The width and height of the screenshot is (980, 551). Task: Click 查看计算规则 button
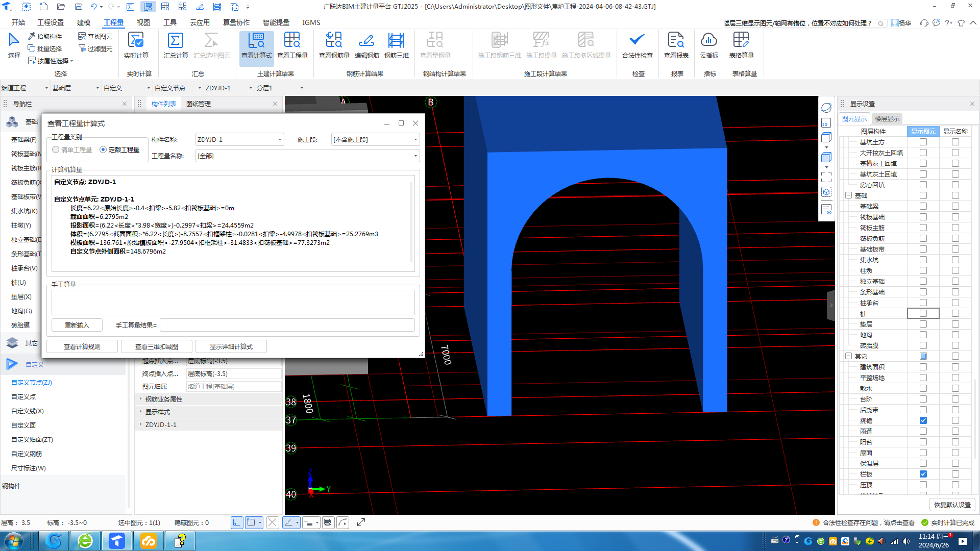coord(82,346)
